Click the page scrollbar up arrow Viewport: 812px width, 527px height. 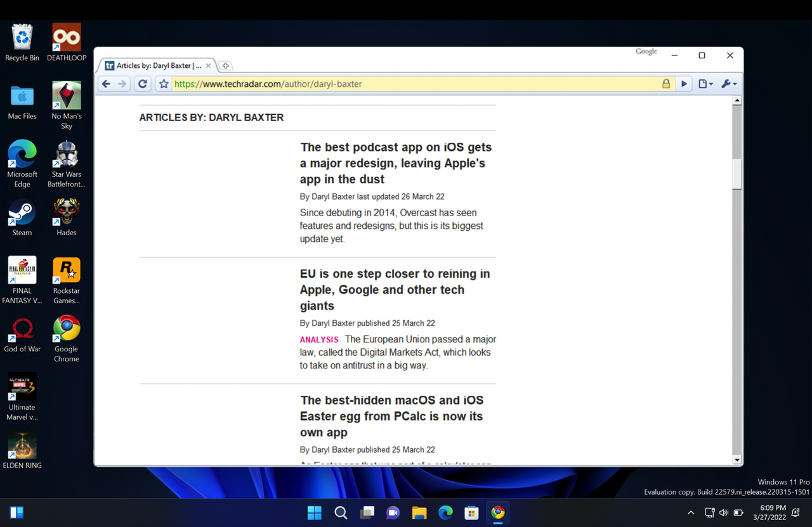[737, 101]
